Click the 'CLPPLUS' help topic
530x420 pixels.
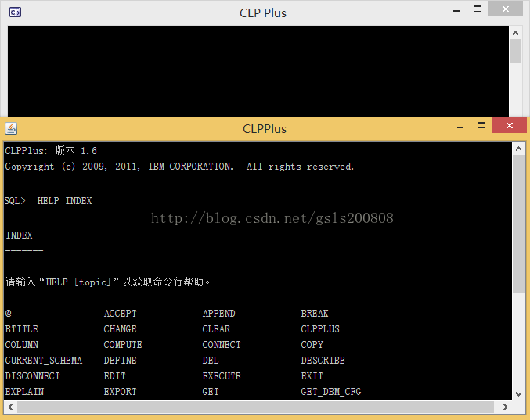coord(320,329)
